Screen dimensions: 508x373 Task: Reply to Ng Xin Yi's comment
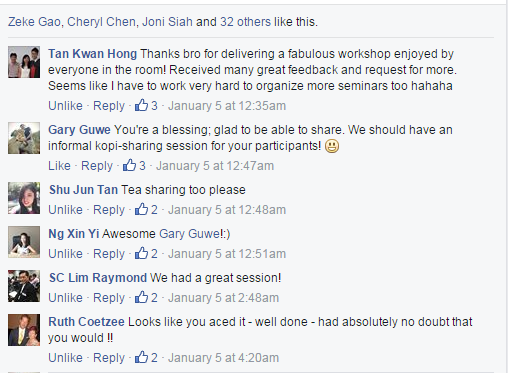pyautogui.click(x=109, y=254)
